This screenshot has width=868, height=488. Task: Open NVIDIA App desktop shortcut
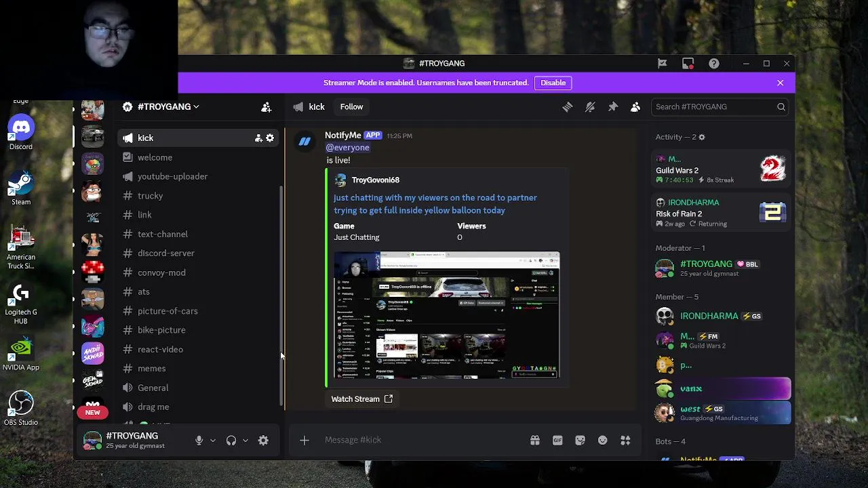(21, 354)
